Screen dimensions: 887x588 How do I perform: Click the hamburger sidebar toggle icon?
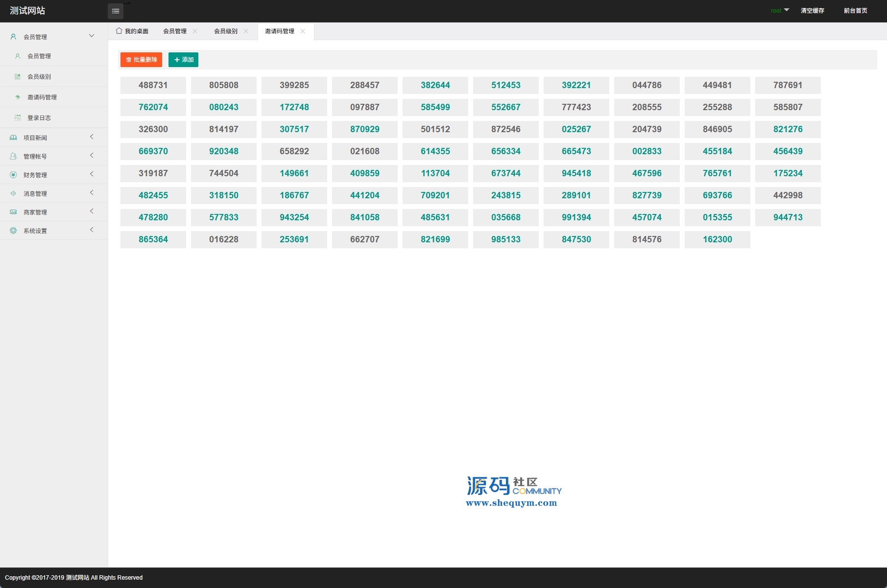pyautogui.click(x=116, y=11)
